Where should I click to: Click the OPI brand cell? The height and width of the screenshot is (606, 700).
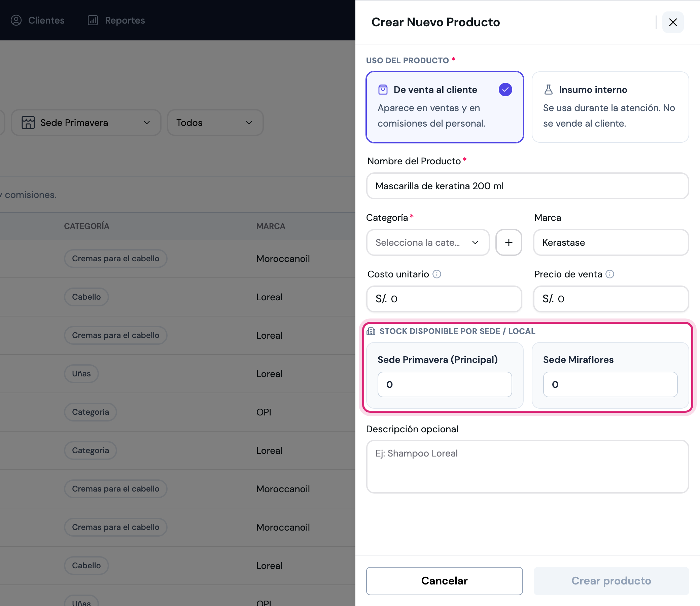tap(264, 412)
